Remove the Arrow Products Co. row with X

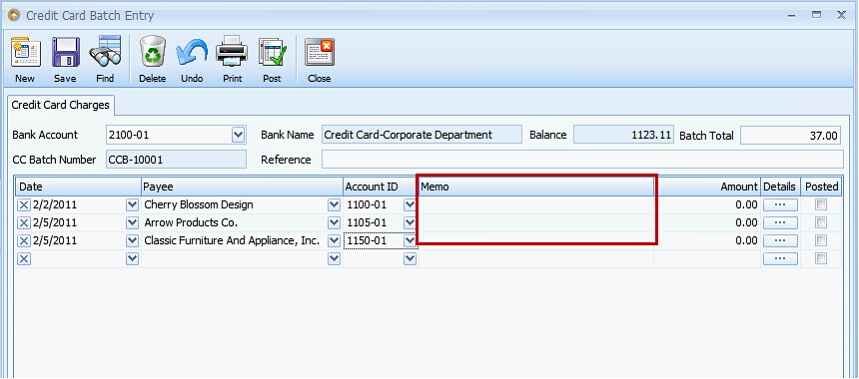24,223
